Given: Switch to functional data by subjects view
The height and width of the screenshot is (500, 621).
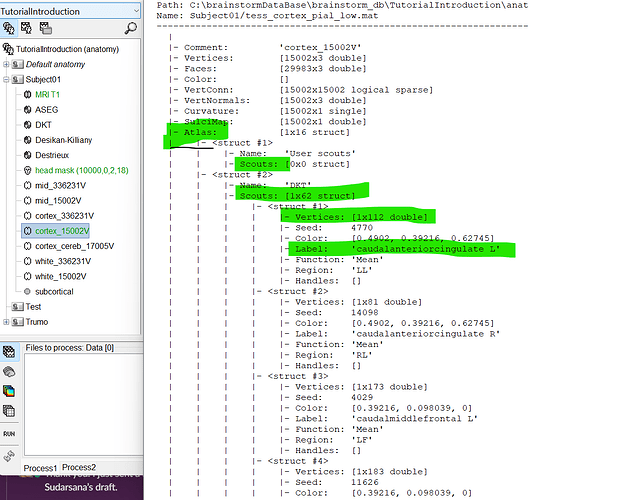Looking at the screenshot, I should point(27,28).
